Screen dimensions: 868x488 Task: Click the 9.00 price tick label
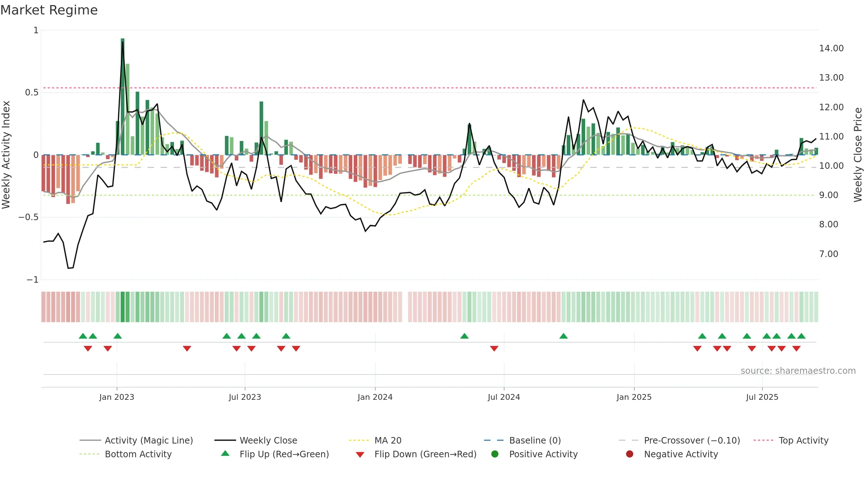click(x=829, y=195)
